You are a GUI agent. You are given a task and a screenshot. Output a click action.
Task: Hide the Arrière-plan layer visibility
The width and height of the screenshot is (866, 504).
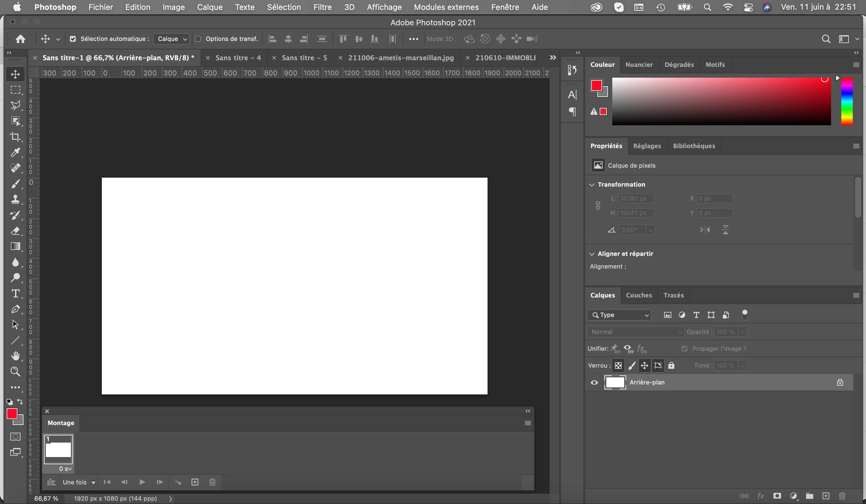point(594,382)
